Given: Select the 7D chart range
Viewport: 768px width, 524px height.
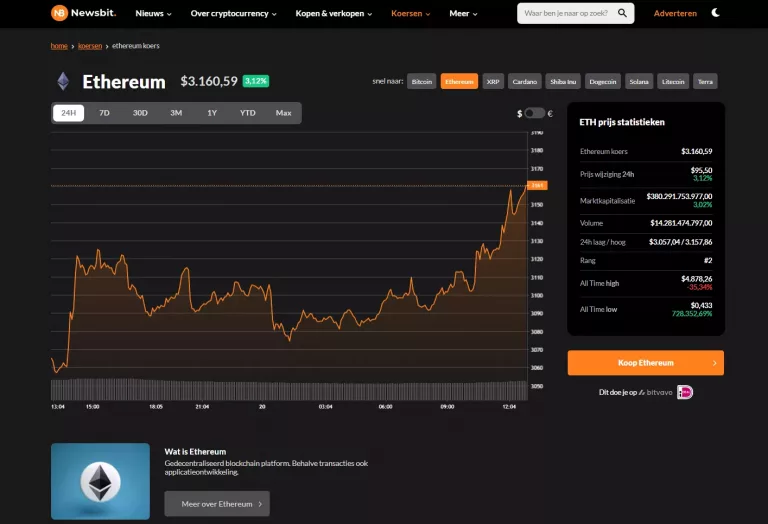Looking at the screenshot, I should point(104,113).
